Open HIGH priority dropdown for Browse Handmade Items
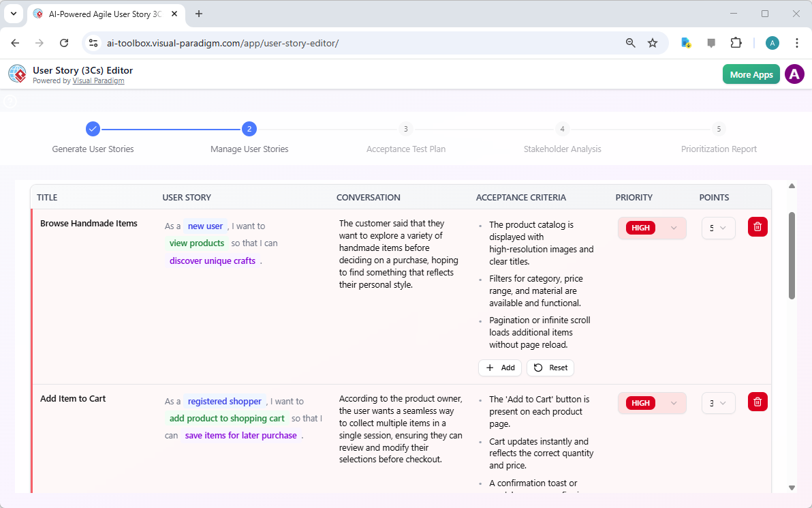The image size is (812, 508). (651, 227)
